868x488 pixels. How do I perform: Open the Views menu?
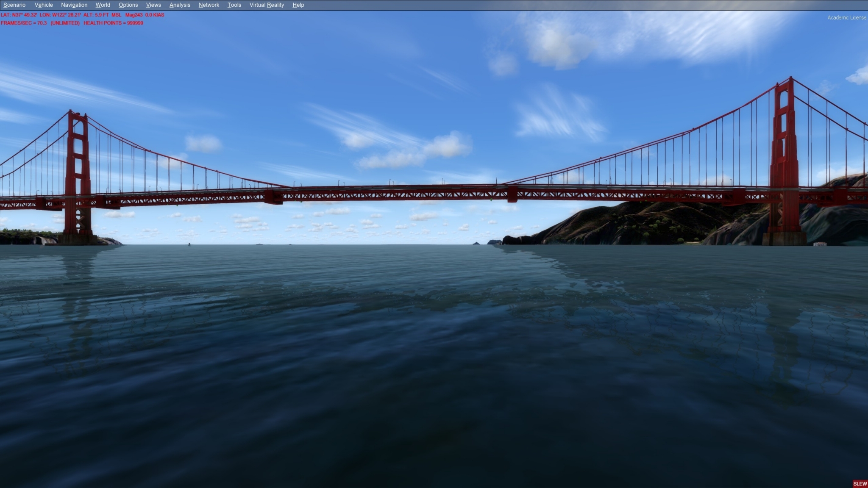[153, 5]
